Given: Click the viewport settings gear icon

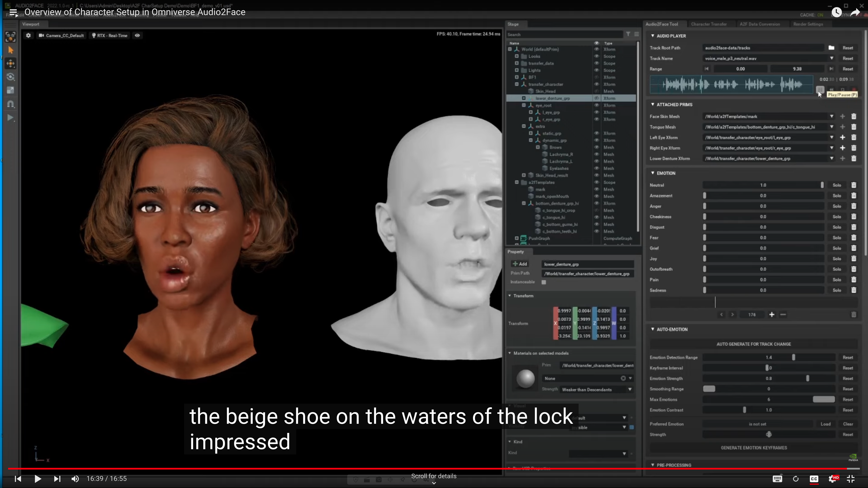Looking at the screenshot, I should click(x=28, y=35).
